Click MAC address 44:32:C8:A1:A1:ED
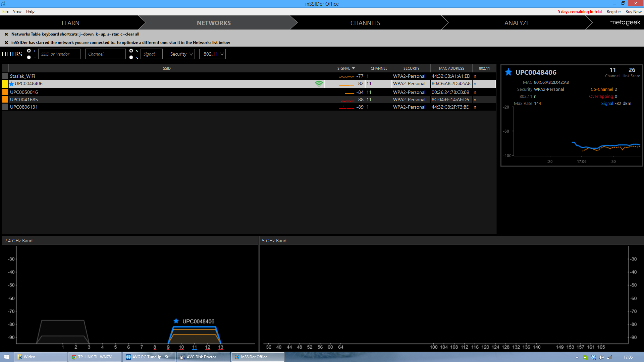644x362 pixels. tap(451, 76)
